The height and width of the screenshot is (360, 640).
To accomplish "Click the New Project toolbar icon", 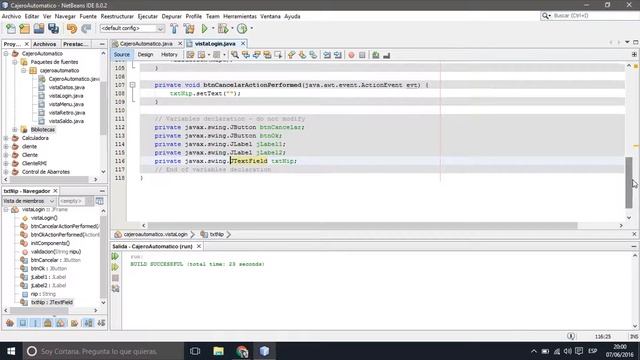I will [x=24, y=29].
